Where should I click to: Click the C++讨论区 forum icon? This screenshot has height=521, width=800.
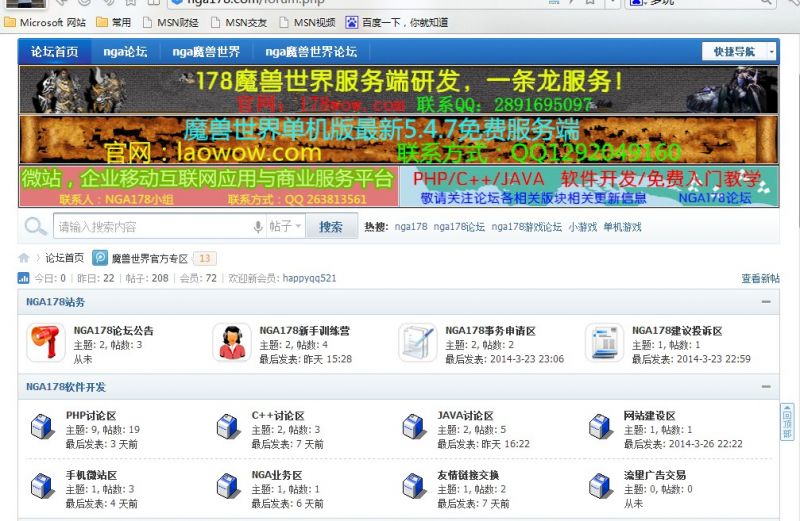click(228, 427)
